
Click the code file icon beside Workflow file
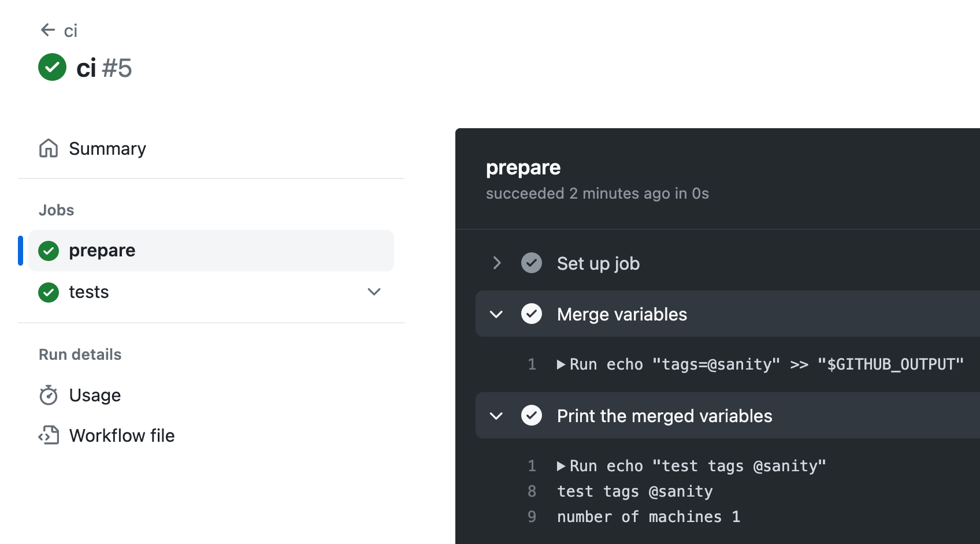tap(49, 435)
